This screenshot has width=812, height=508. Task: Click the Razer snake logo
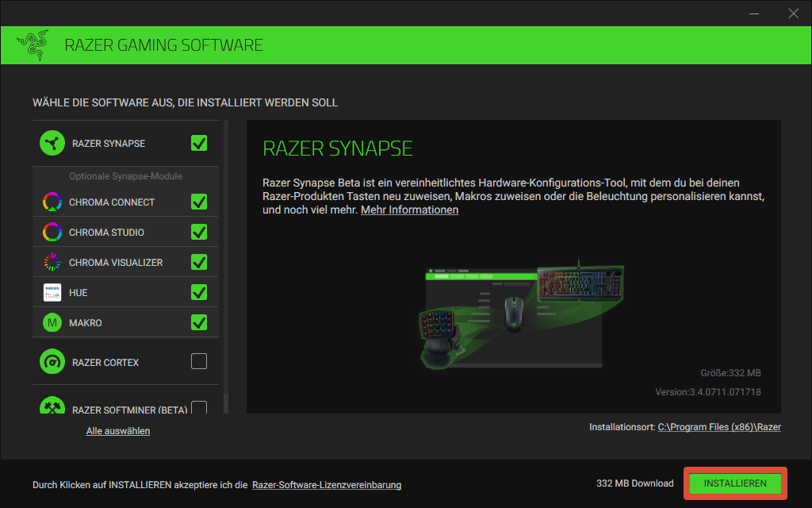pyautogui.click(x=33, y=45)
